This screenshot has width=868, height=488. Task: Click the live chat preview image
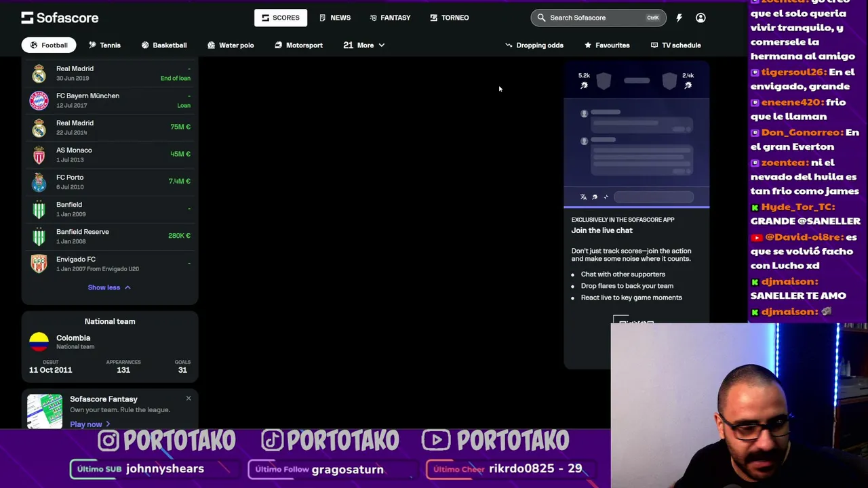point(636,135)
